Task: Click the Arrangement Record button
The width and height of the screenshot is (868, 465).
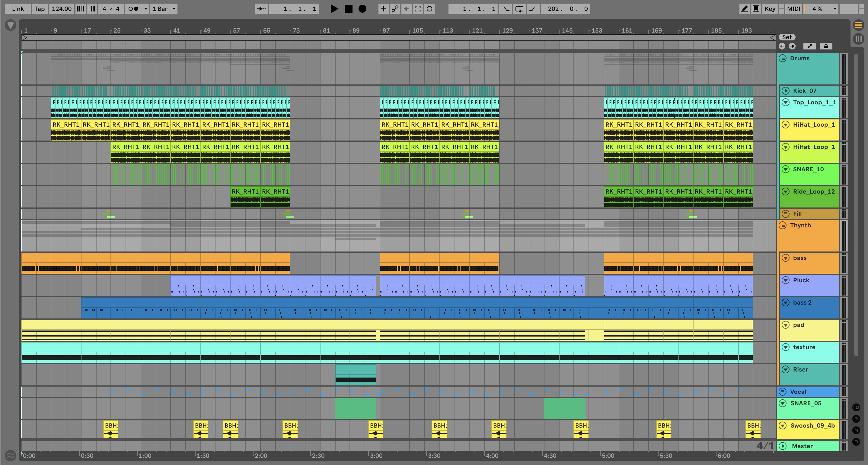Action: point(362,9)
